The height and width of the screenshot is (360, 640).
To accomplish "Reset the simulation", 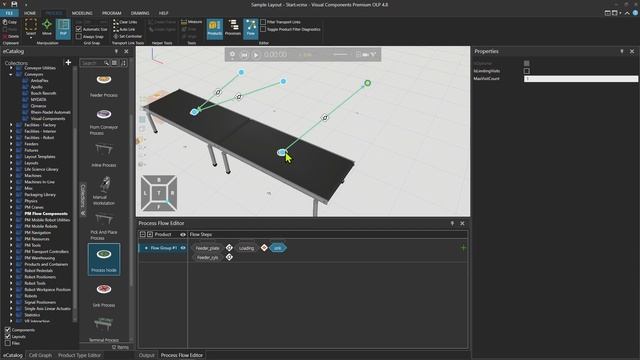I will click(x=244, y=55).
